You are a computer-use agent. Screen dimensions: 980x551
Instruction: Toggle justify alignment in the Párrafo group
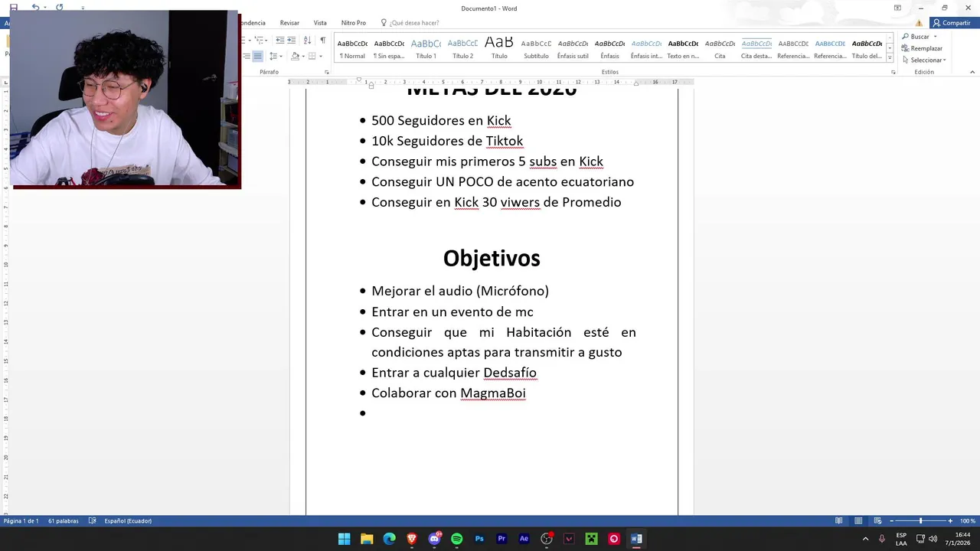tap(257, 56)
